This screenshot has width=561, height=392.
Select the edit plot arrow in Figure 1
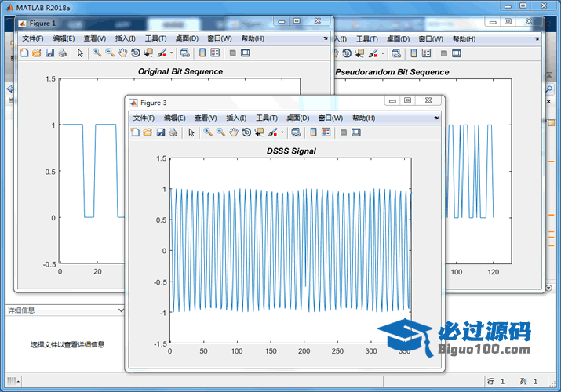tap(80, 53)
